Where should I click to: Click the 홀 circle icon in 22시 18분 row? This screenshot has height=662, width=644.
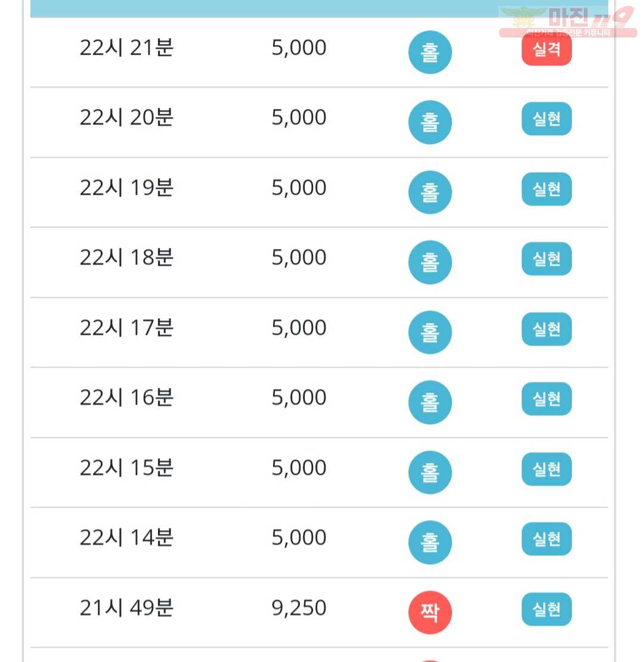(430, 262)
